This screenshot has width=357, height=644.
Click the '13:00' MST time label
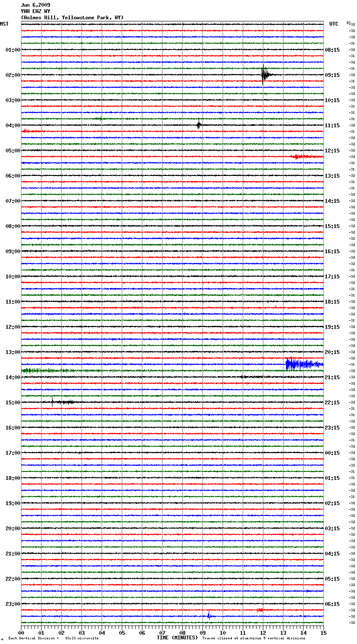[x=13, y=352]
